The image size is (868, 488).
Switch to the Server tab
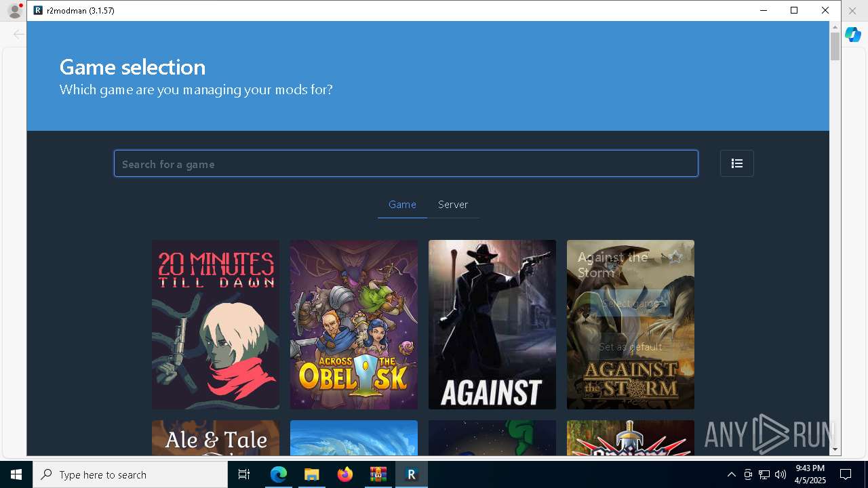[x=453, y=205]
